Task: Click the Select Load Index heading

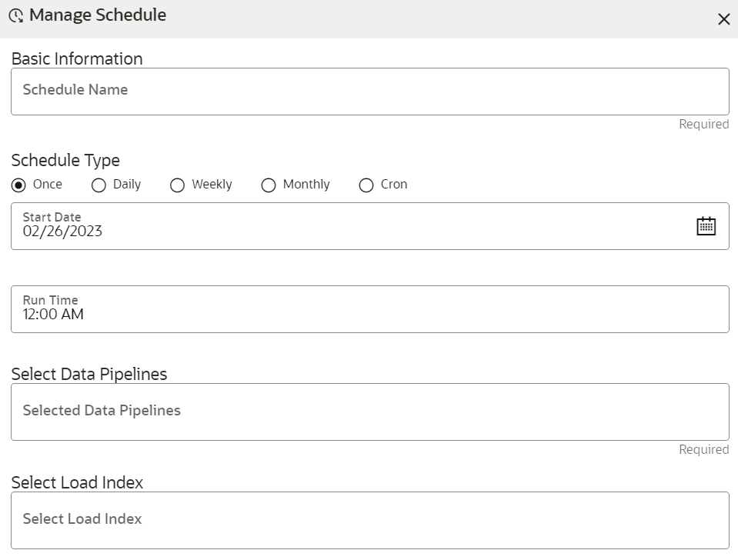Action: (77, 482)
